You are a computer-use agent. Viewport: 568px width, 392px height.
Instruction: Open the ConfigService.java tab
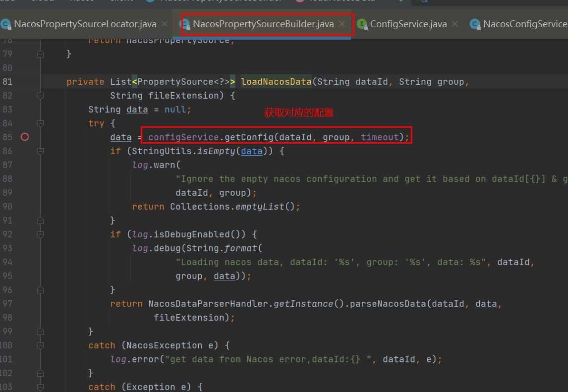pyautogui.click(x=408, y=24)
